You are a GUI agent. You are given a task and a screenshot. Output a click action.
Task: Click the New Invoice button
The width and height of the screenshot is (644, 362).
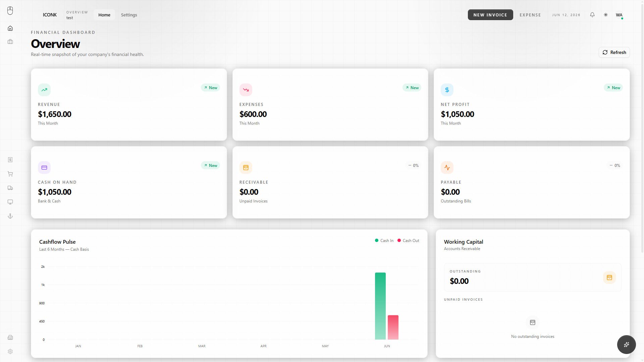[x=490, y=15]
